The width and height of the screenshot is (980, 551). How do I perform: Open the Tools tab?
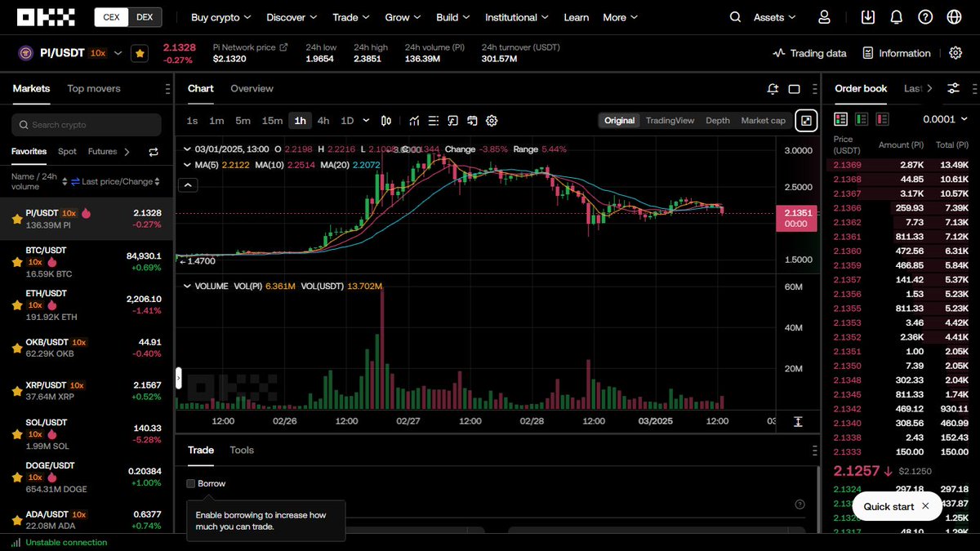(242, 450)
